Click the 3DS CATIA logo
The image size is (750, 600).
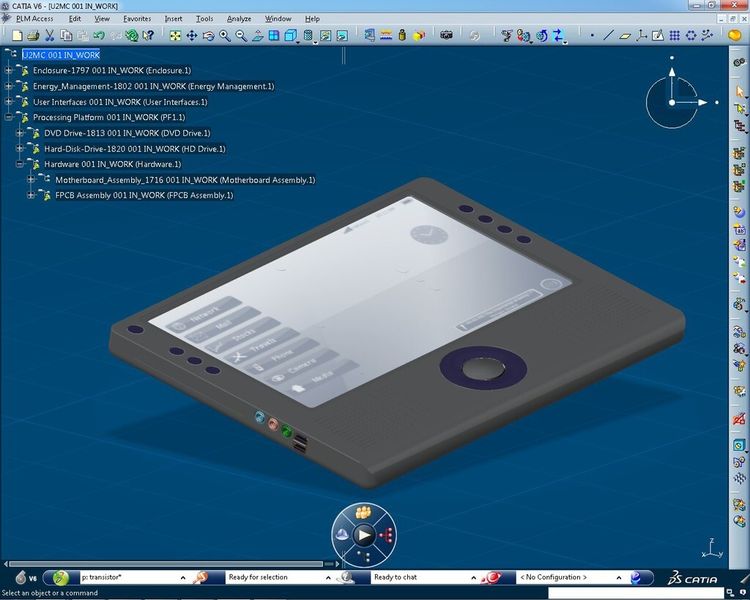(x=693, y=578)
